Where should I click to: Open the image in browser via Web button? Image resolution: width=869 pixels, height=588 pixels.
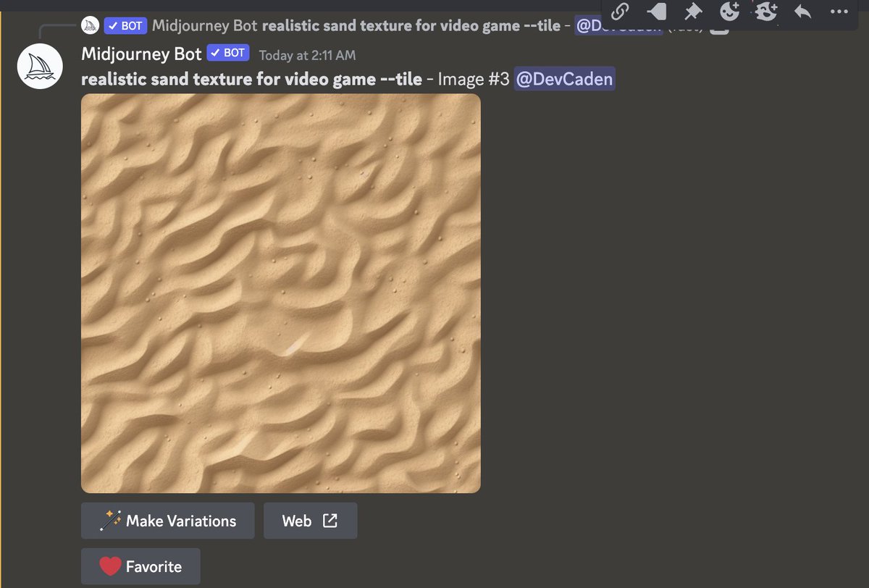tap(310, 520)
